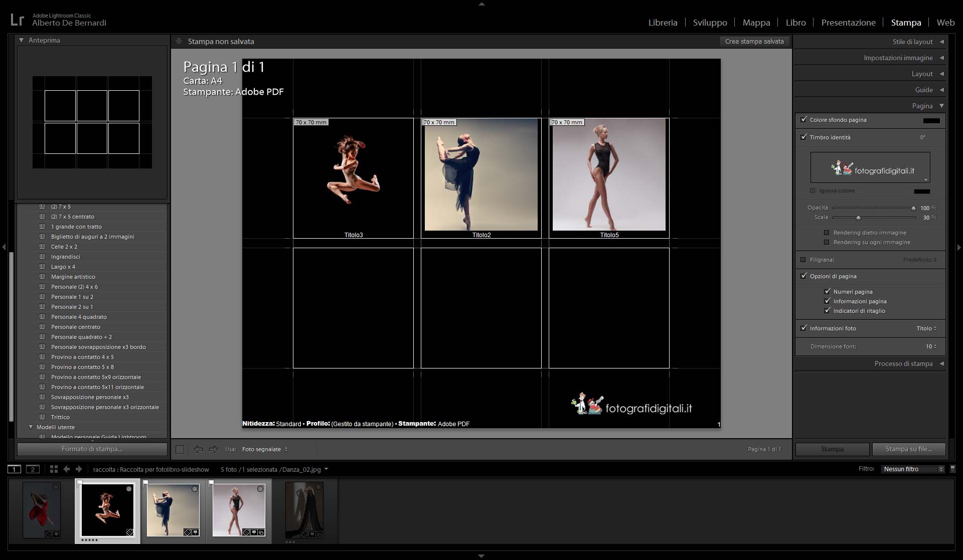This screenshot has width=963, height=560.
Task: Disable Numeri pagina option
Action: pos(827,291)
